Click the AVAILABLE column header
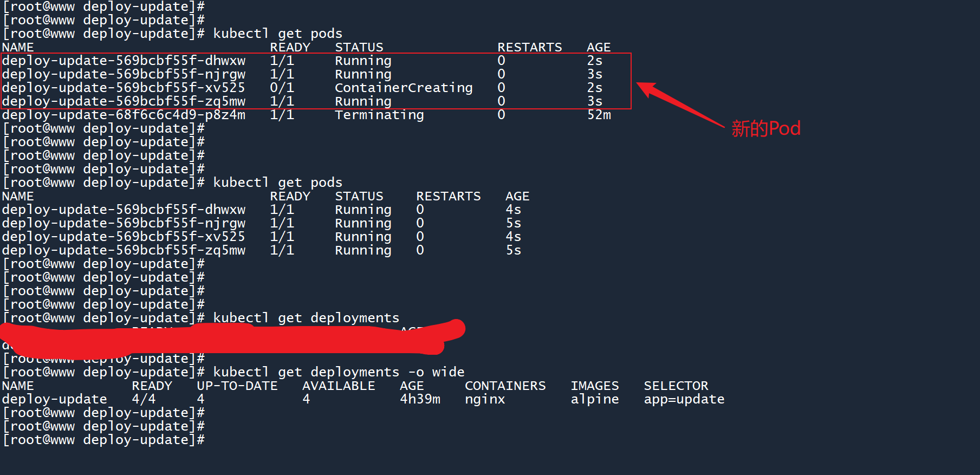 339,386
